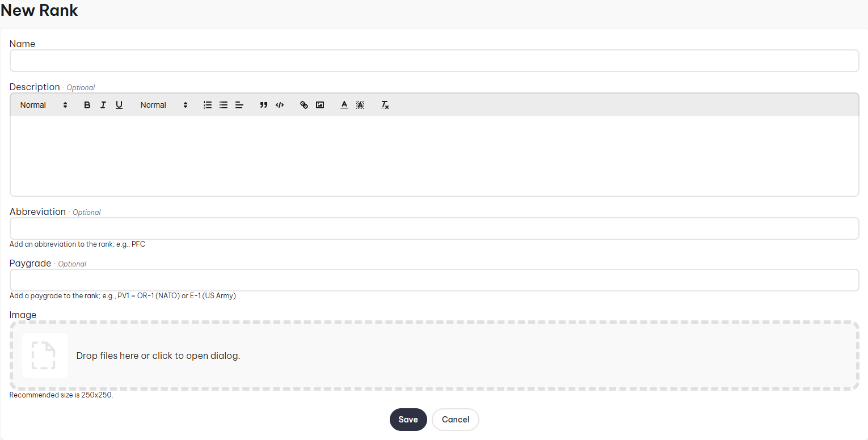The width and height of the screenshot is (868, 440).
Task: Open the text background color picker
Action: point(360,105)
